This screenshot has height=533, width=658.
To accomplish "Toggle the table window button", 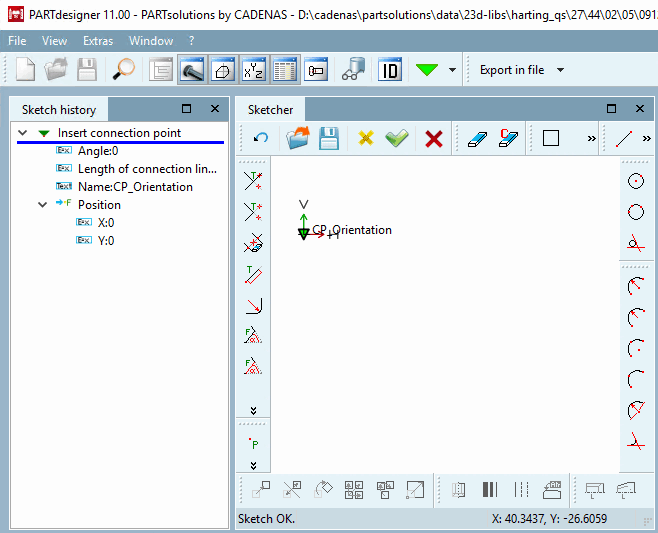I will 285,69.
